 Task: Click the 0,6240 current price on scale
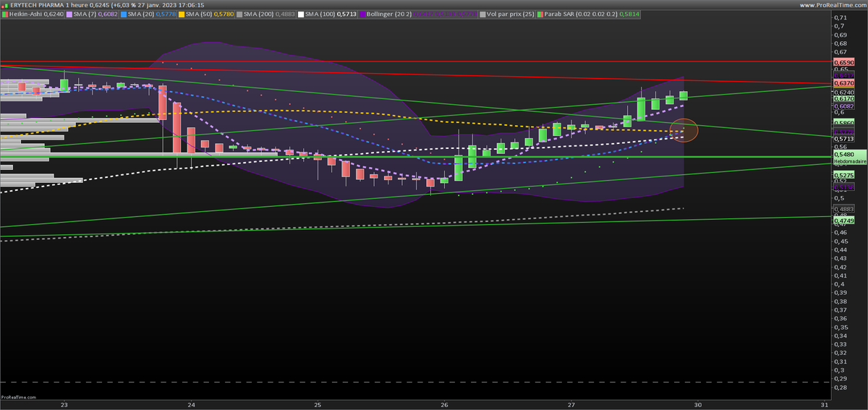[843, 93]
